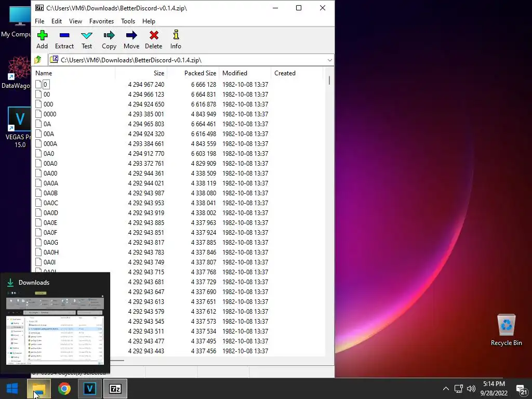Select the file named 0A00
The height and width of the screenshot is (399, 532).
pyautogui.click(x=50, y=173)
